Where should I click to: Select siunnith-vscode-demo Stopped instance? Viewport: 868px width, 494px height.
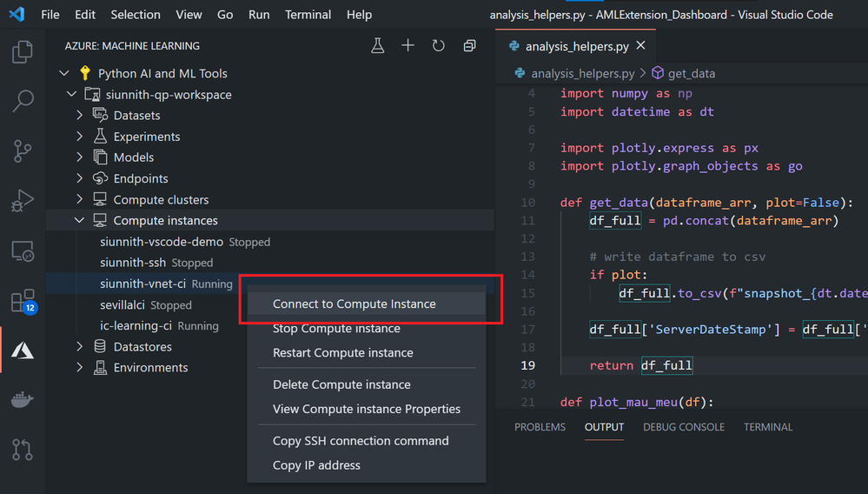(x=269, y=242)
